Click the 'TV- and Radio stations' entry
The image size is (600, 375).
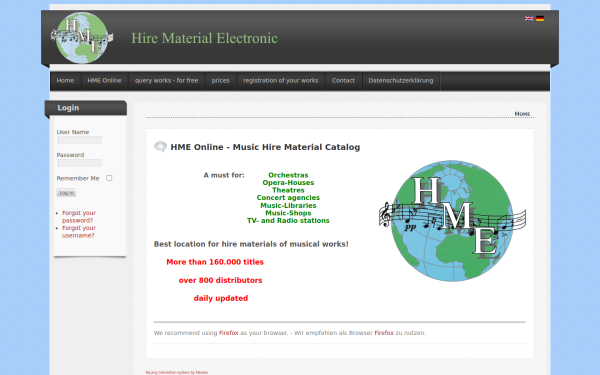(x=288, y=221)
